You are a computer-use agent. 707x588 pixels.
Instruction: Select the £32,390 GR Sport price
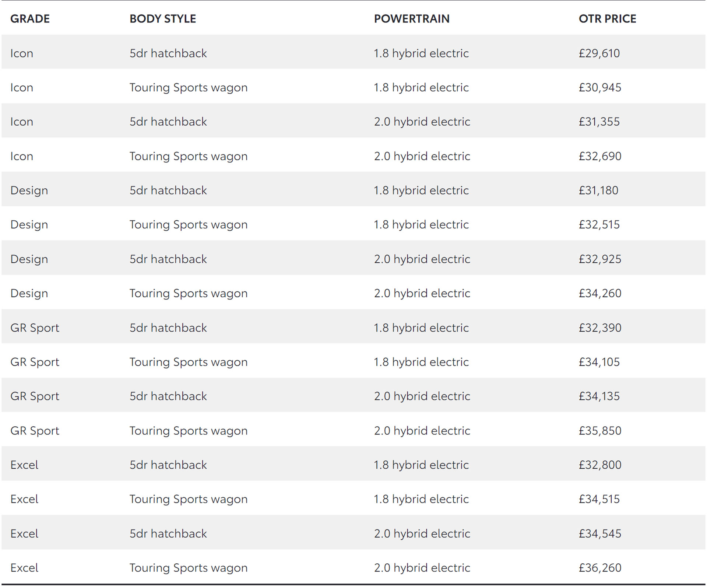point(600,328)
